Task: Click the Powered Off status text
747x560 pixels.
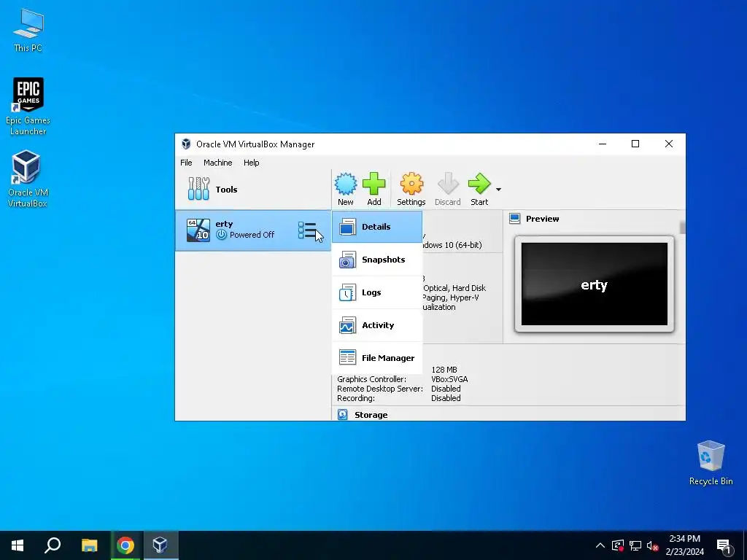Action: [252, 235]
